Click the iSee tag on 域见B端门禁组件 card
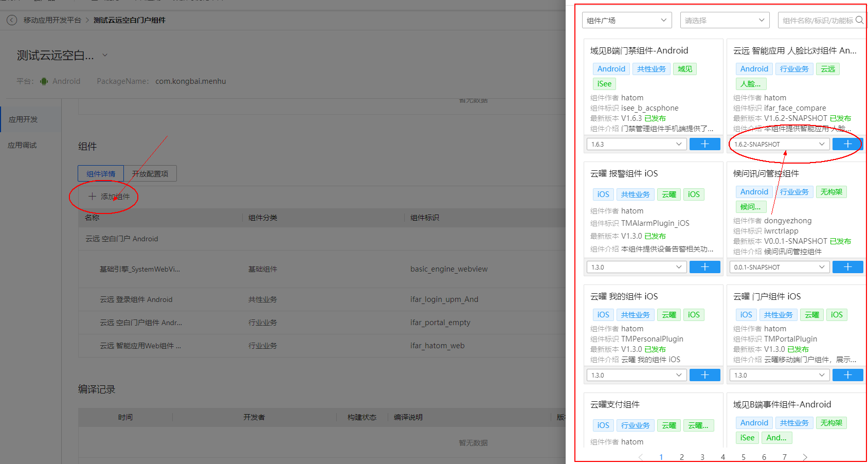868x464 pixels. pyautogui.click(x=604, y=84)
